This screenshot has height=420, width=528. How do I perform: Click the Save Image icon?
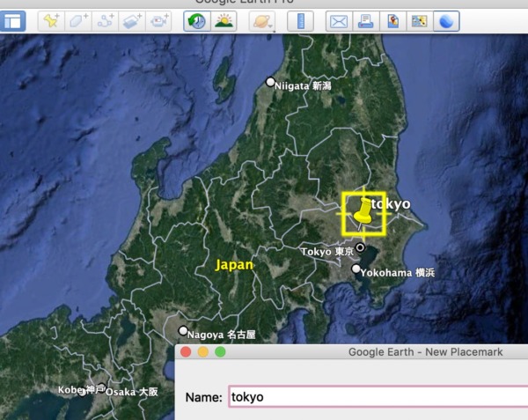pos(392,21)
